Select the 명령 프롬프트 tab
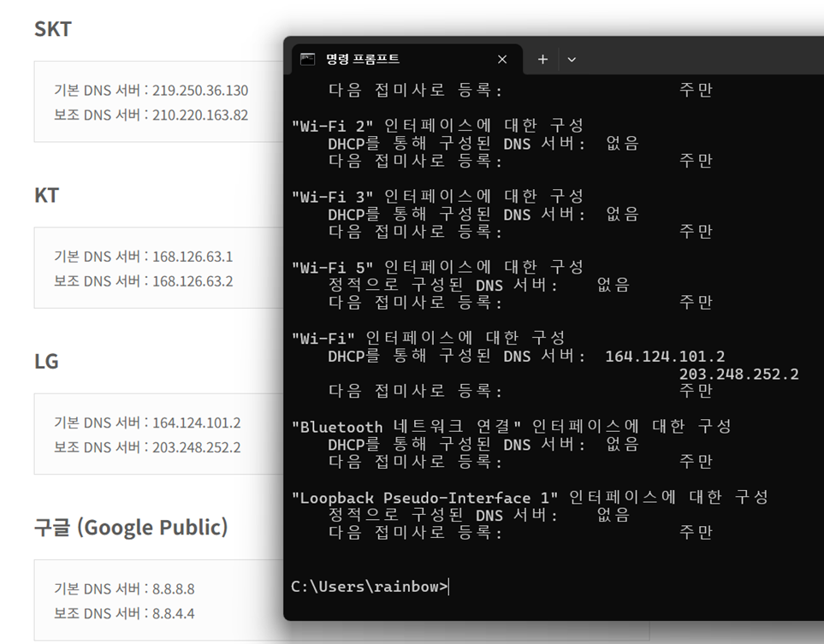 coord(407,59)
